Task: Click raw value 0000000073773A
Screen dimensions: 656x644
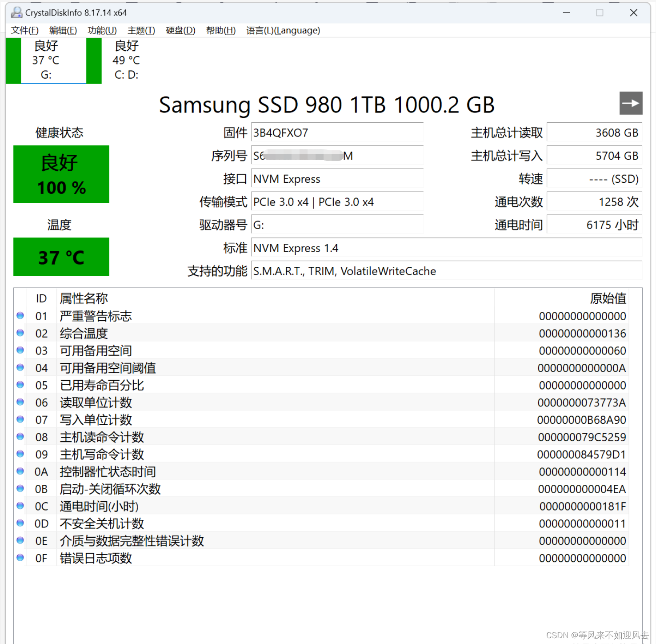Action: (582, 402)
